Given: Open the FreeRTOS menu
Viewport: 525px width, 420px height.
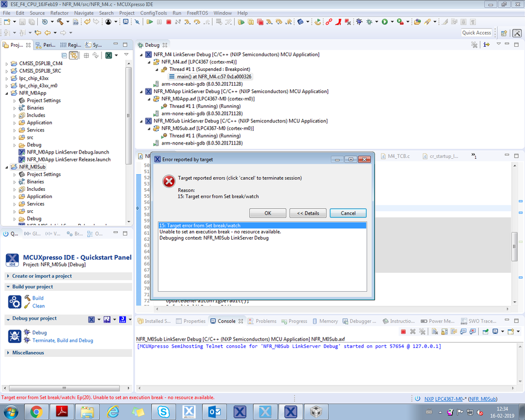Looking at the screenshot, I should click(197, 13).
